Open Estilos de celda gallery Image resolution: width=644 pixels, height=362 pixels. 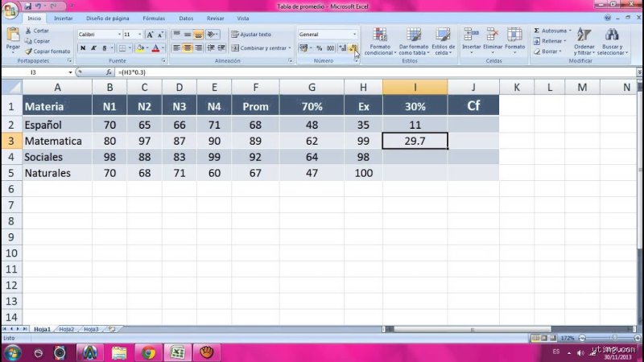tap(444, 42)
